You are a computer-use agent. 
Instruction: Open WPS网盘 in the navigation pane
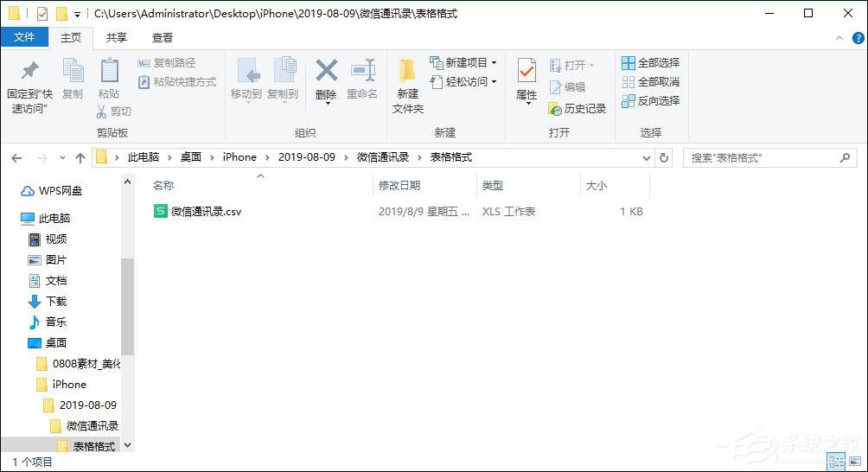pyautogui.click(x=52, y=191)
